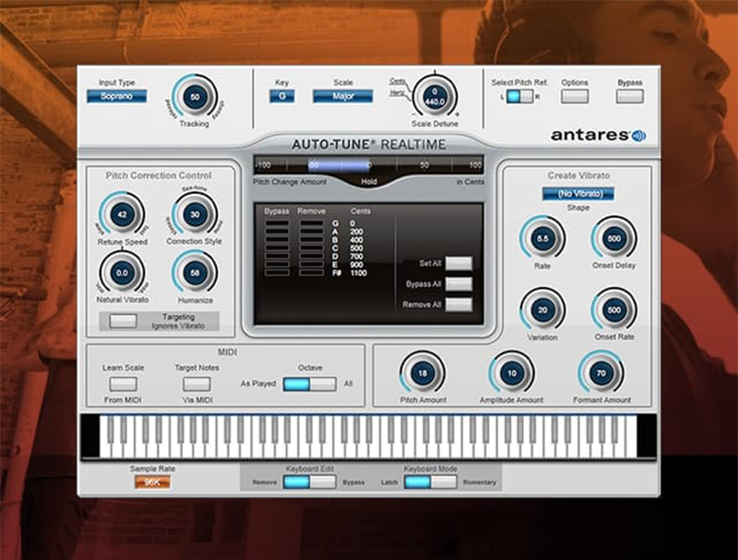
Task: Open the Input Type Soprano dropdown
Action: pyautogui.click(x=117, y=96)
